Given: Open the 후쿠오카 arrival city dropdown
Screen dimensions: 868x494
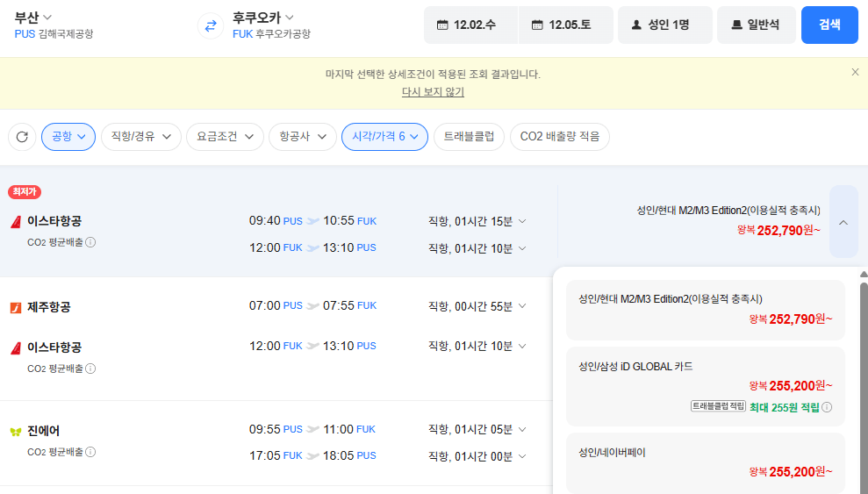Looking at the screenshot, I should point(263,18).
